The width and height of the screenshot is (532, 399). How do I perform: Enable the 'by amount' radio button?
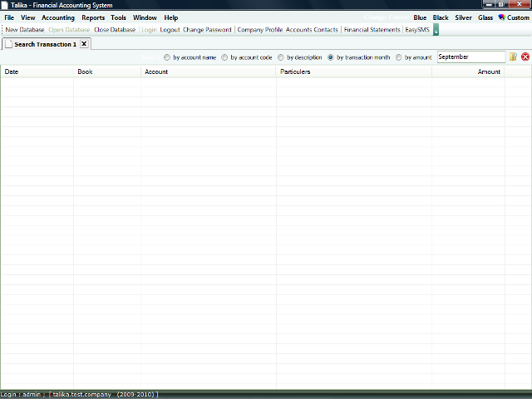click(399, 57)
